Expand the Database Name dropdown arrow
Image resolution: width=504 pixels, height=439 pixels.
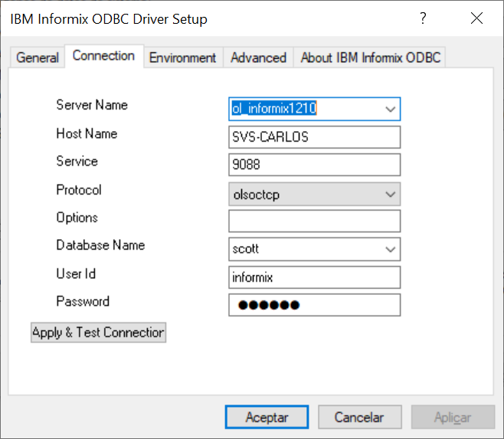click(x=390, y=249)
